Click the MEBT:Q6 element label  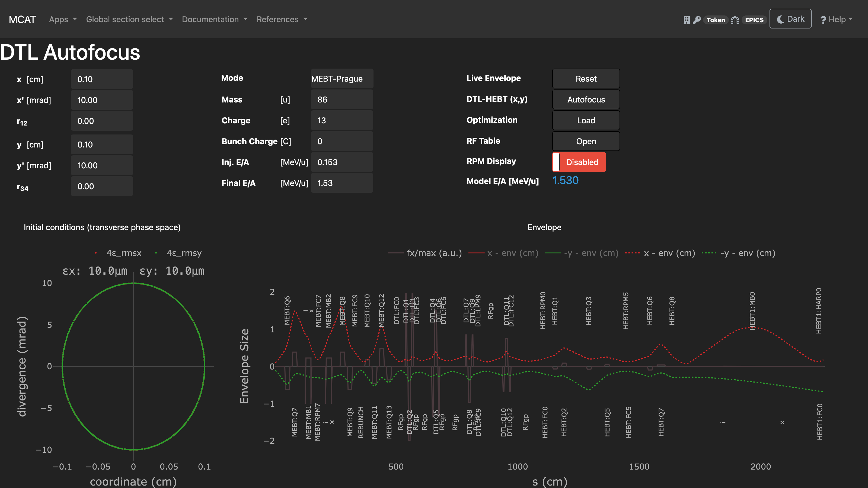[x=287, y=310]
